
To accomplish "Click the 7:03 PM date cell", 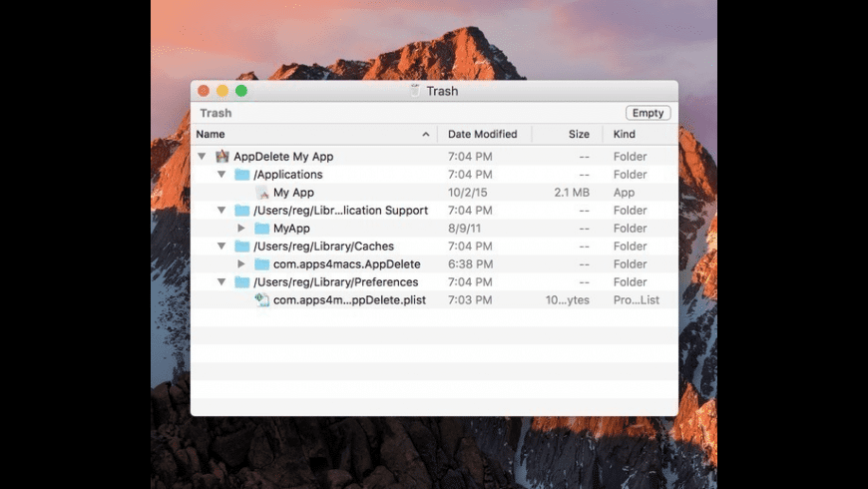I will [470, 300].
